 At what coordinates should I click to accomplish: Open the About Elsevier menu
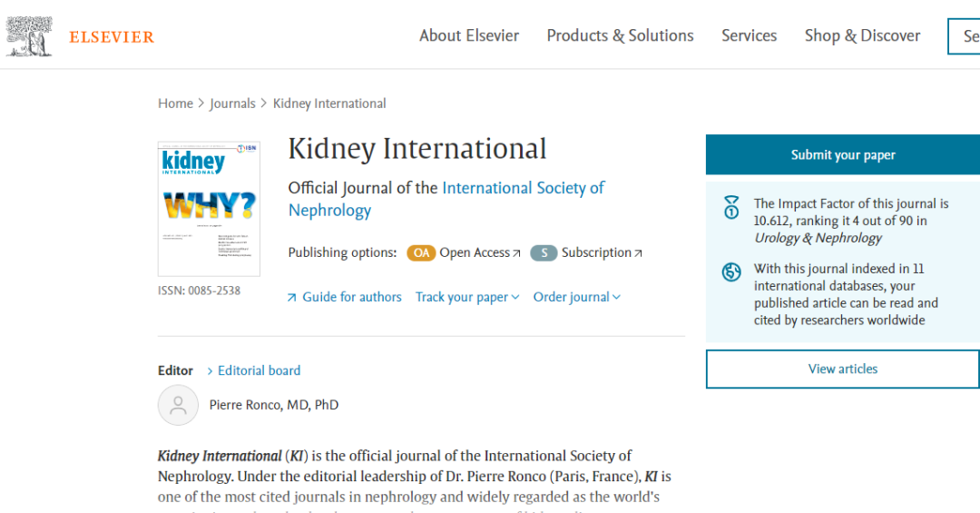(469, 35)
